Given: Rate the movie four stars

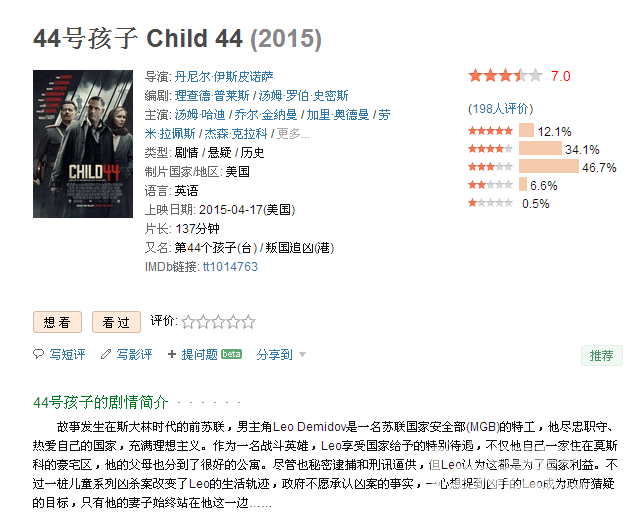Looking at the screenshot, I should click(233, 322).
